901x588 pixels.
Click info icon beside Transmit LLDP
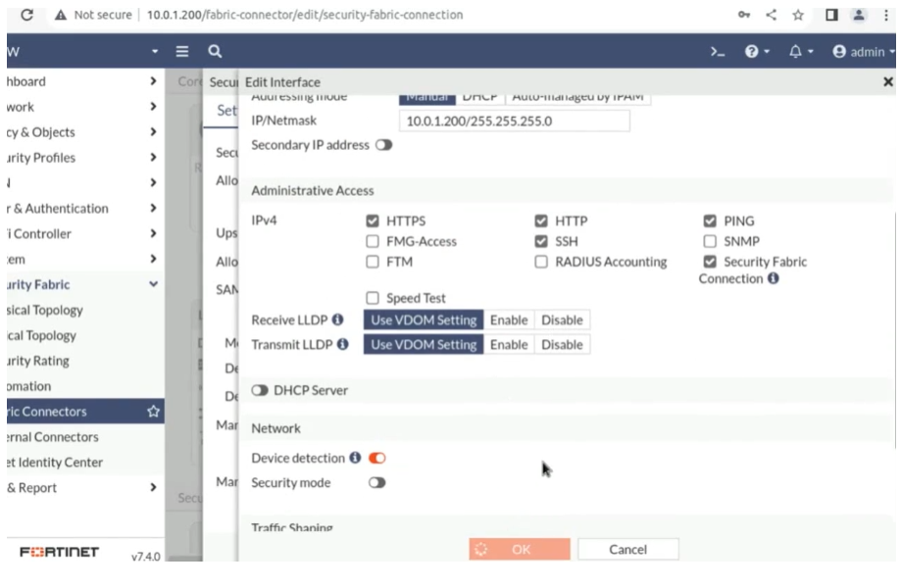342,345
